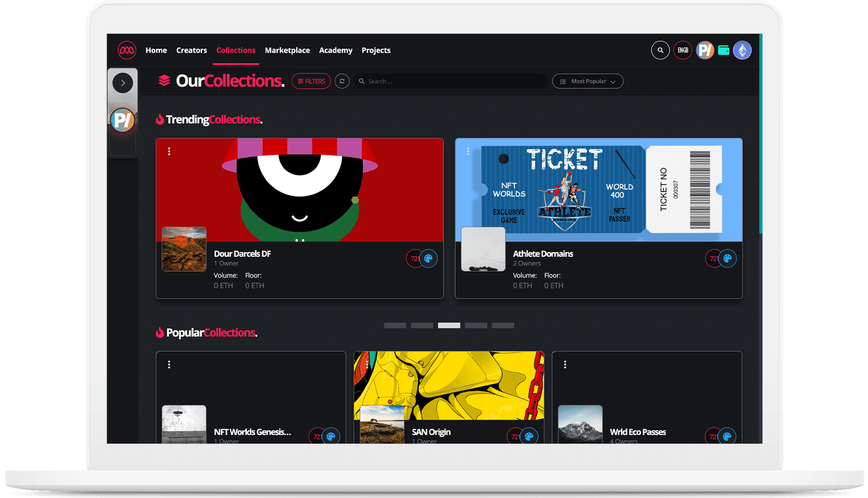The width and height of the screenshot is (868, 498).
Task: Open three-dot menu on Dour Darcels card
Action: (x=169, y=151)
